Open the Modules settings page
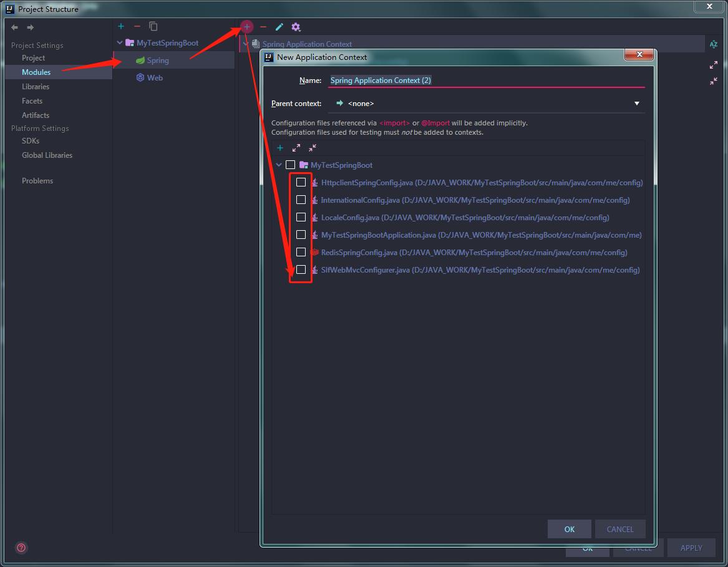Screen dimensions: 728x567 click(x=36, y=72)
